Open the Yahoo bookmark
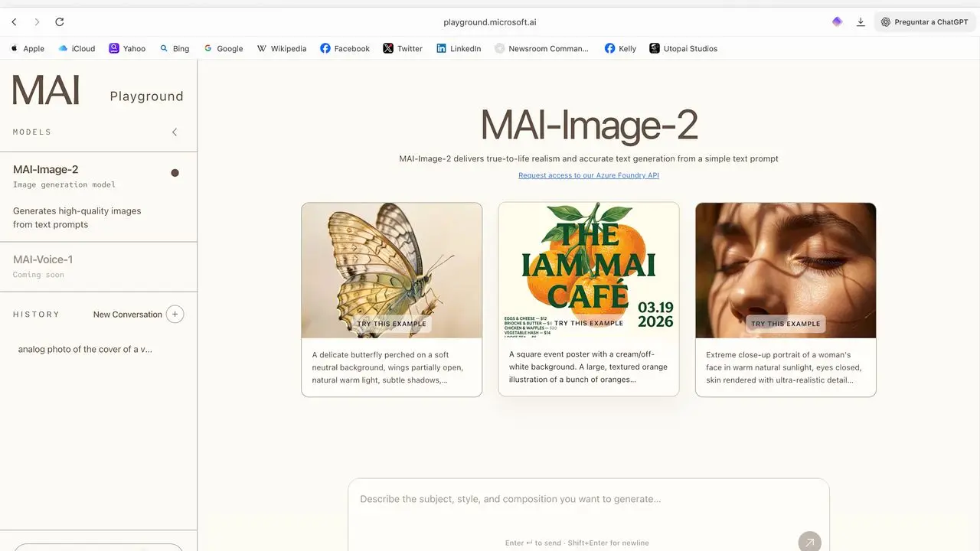The image size is (980, 551). coord(127,48)
